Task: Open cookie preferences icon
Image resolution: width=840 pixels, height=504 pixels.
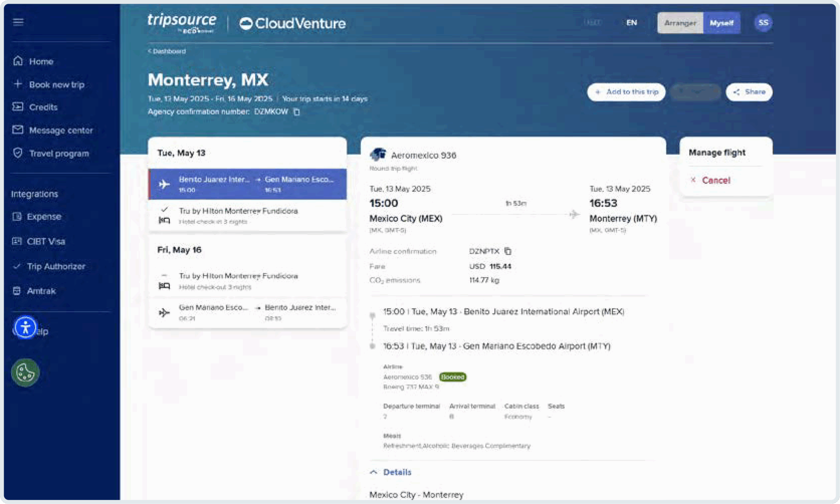Action: click(x=26, y=373)
